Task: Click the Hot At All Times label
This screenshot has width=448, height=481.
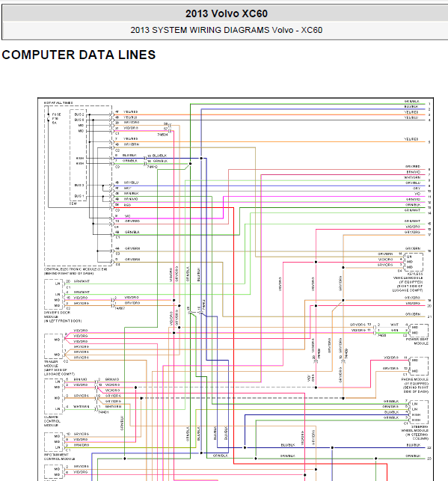Action: (58, 102)
